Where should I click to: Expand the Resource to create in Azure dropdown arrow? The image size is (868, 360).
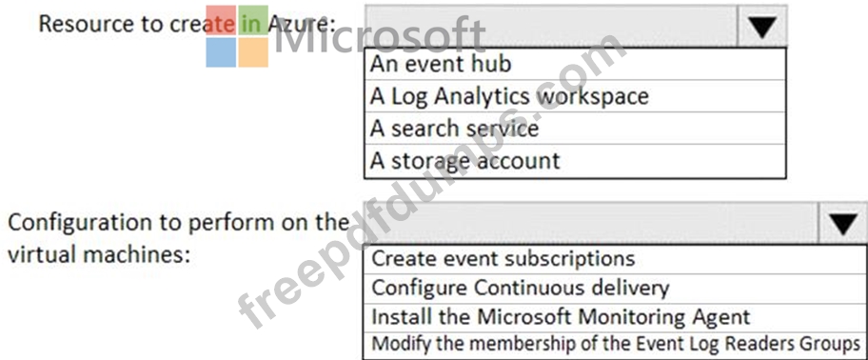coord(761,27)
